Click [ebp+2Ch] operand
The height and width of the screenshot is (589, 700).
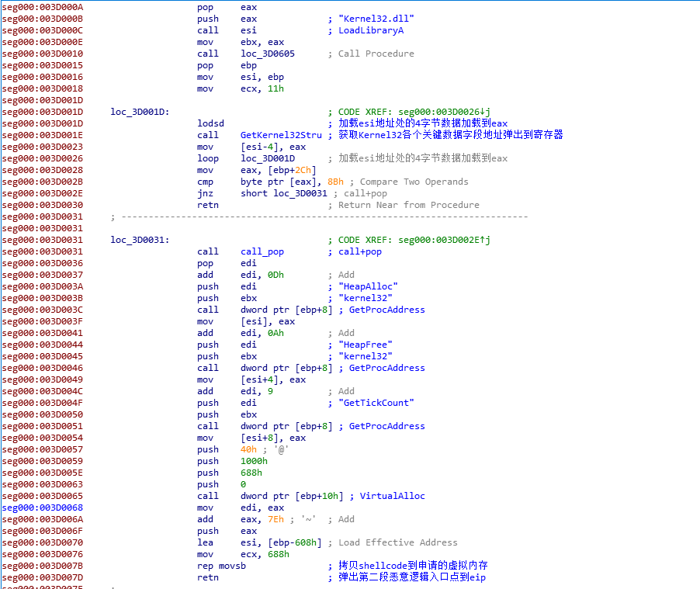click(x=292, y=170)
